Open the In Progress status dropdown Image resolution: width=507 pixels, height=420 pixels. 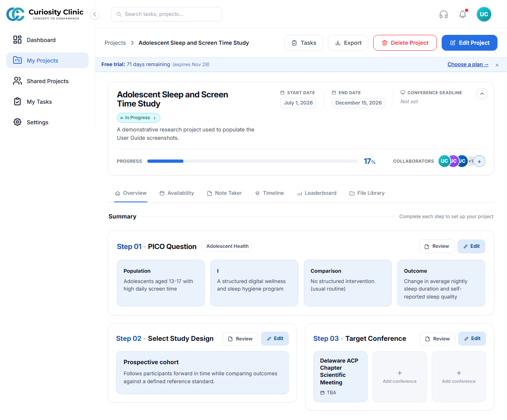[139, 118]
